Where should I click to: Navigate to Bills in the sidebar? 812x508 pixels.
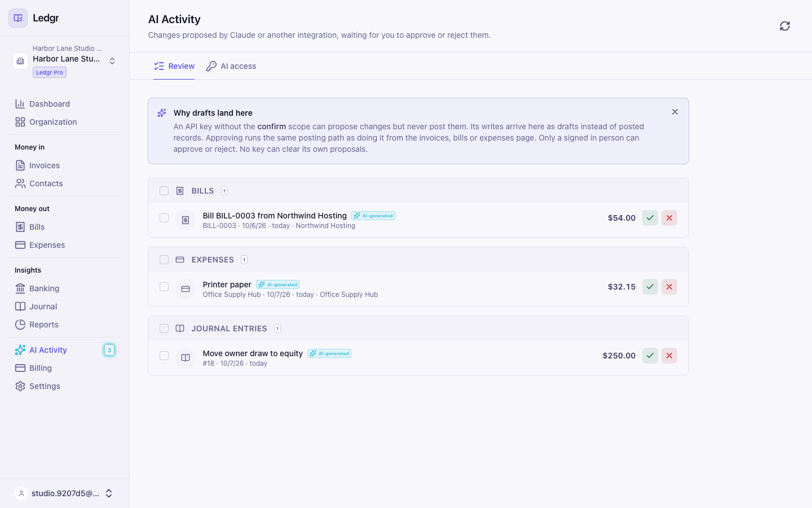(64, 227)
